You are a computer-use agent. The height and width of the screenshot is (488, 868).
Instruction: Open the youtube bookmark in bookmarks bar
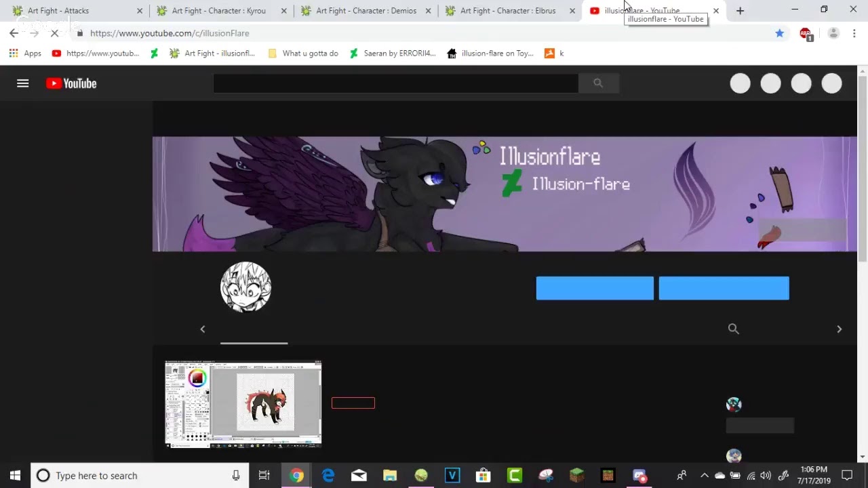(96, 54)
